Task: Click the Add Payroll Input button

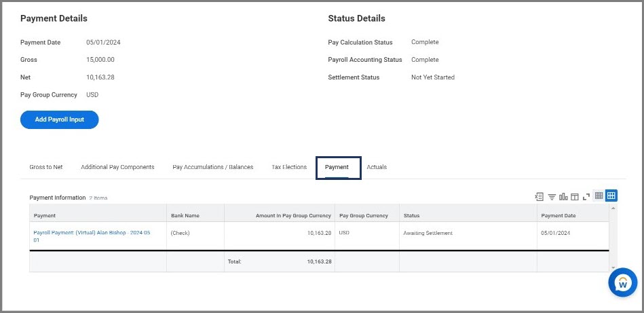Action: (60, 119)
